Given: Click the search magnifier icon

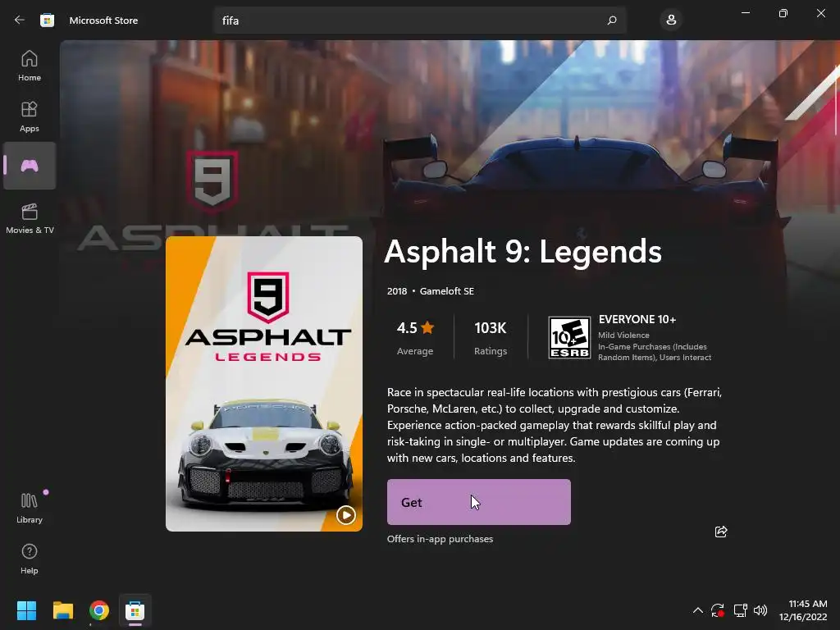Looking at the screenshot, I should coord(612,21).
